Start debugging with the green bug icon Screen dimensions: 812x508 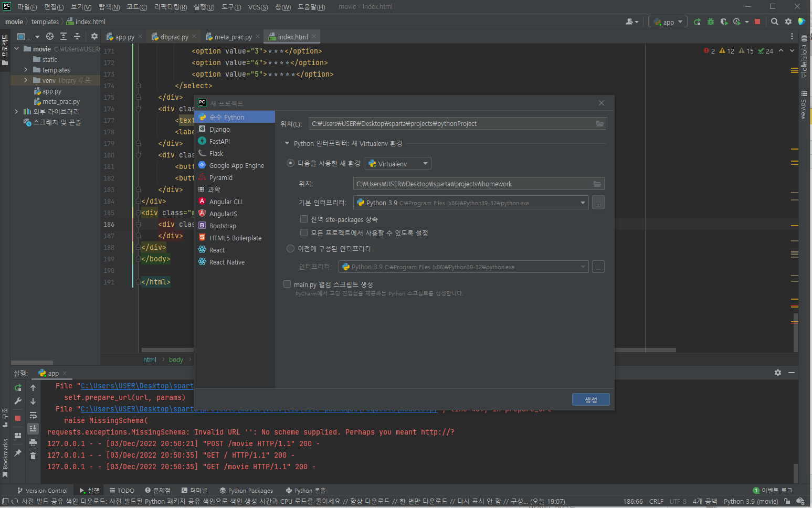(x=711, y=22)
